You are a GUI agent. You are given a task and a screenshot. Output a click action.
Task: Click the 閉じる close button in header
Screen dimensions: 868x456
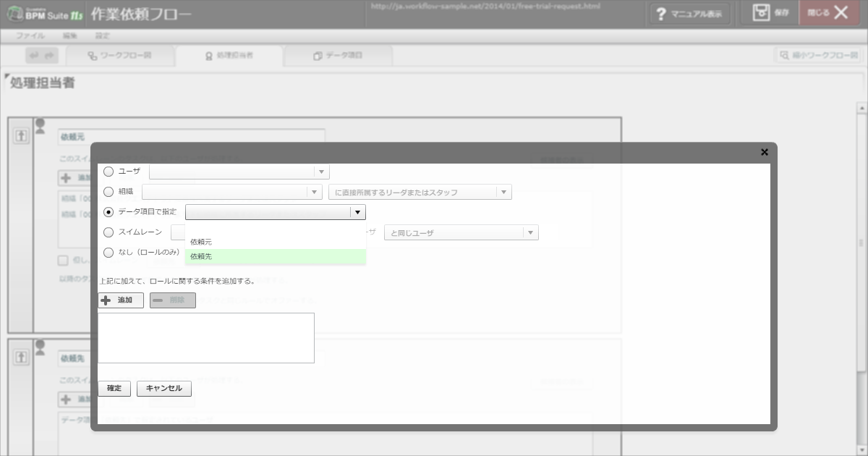pos(829,13)
